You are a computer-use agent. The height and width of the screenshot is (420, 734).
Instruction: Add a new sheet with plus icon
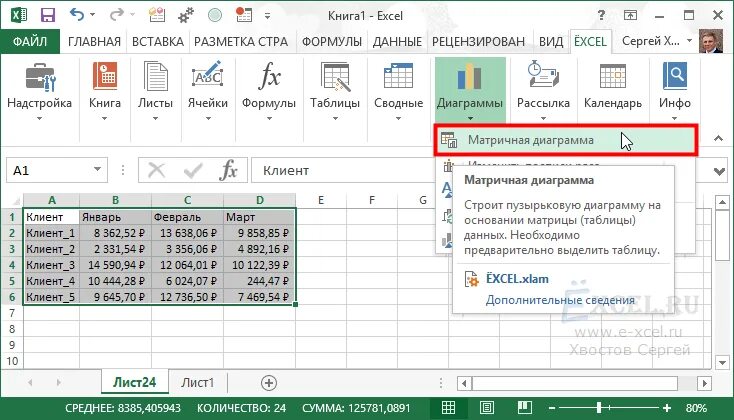(x=269, y=383)
